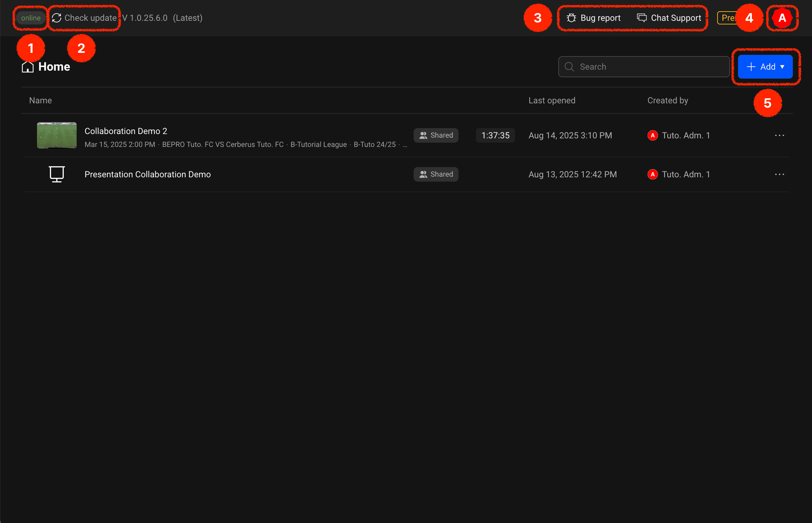
Task: Open more options for Collaboration Demo 2
Action: [779, 135]
